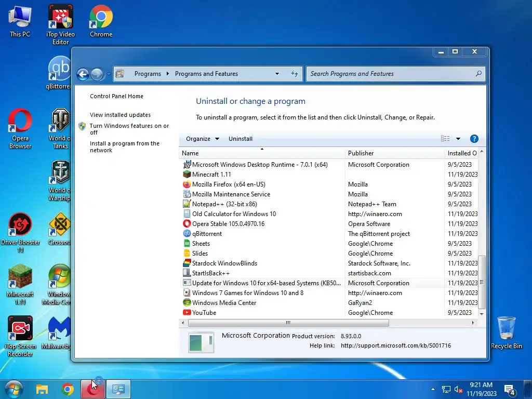
Task: Select Stardock WindowBlinds entry
Action: pyautogui.click(x=328, y=263)
